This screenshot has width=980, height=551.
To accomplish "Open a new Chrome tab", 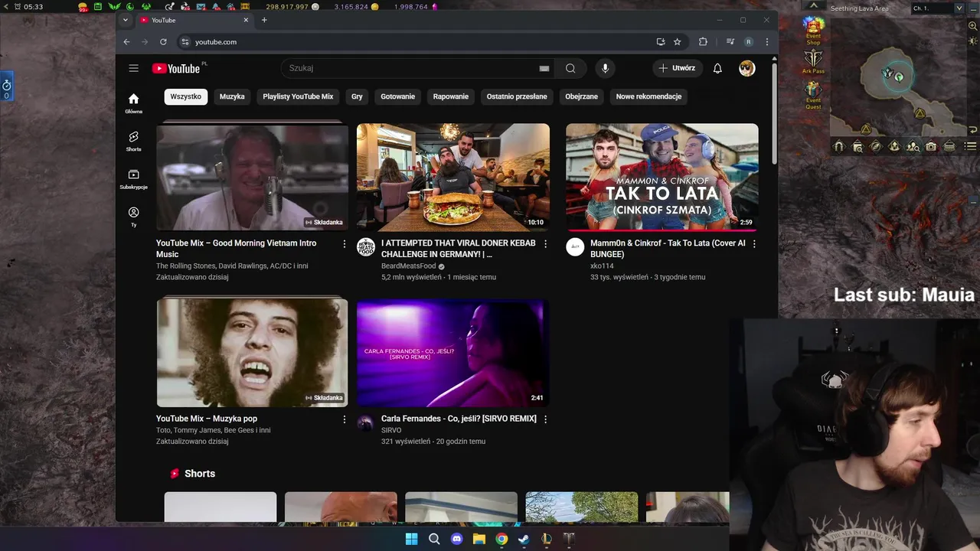I will coord(264,20).
